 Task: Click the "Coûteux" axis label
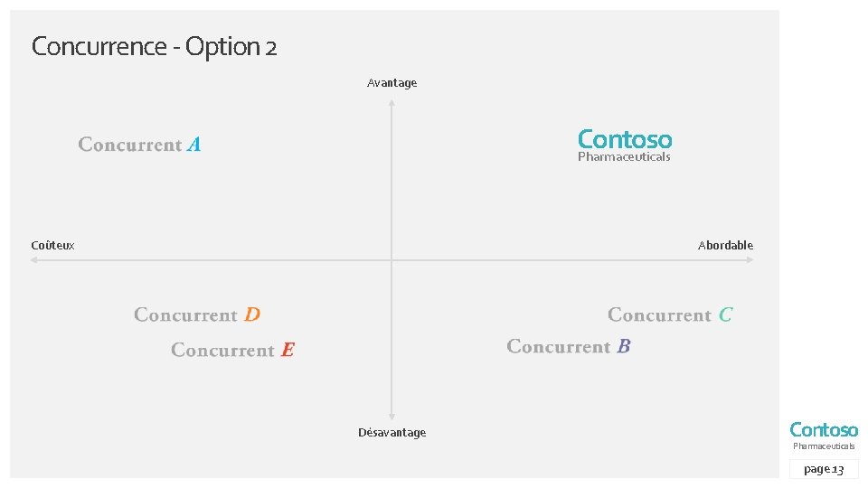(52, 246)
